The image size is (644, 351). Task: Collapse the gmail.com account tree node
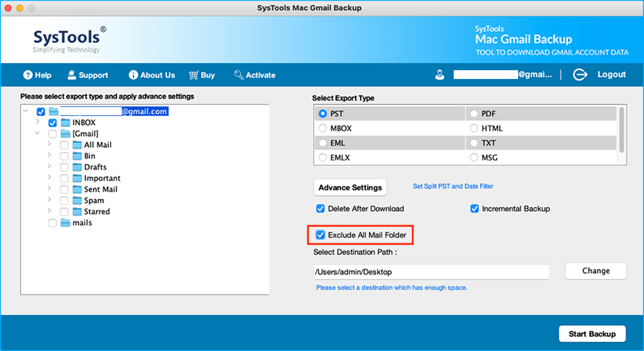(x=26, y=111)
